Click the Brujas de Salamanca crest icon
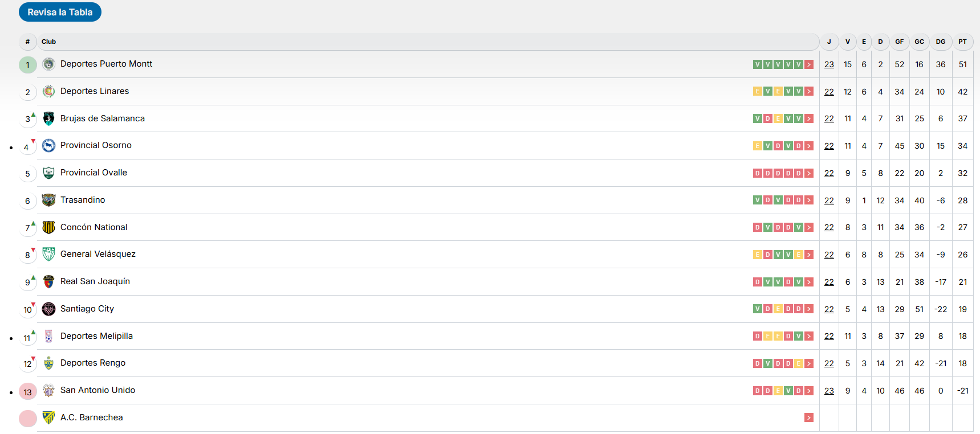This screenshot has height=434, width=980. pyautogui.click(x=49, y=118)
